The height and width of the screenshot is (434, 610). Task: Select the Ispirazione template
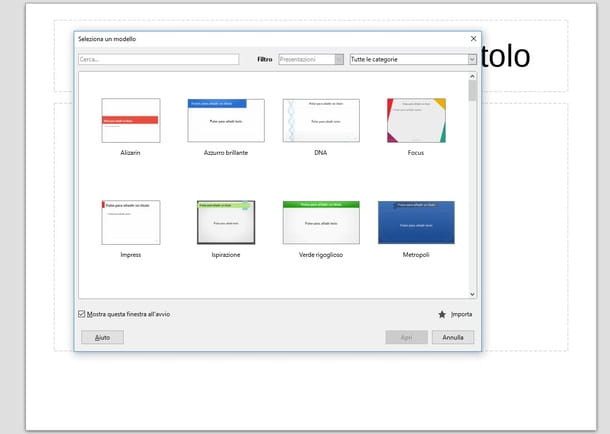click(225, 222)
